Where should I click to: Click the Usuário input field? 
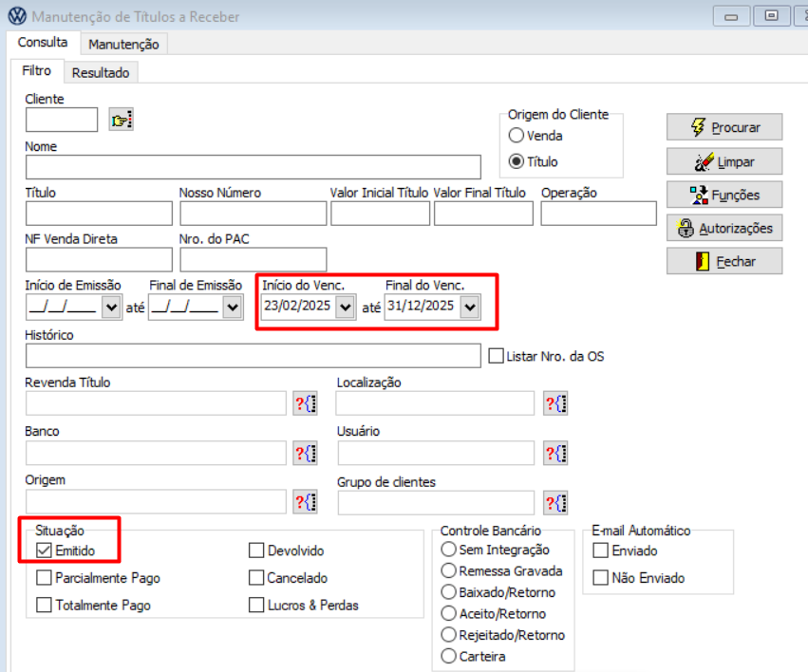436,453
